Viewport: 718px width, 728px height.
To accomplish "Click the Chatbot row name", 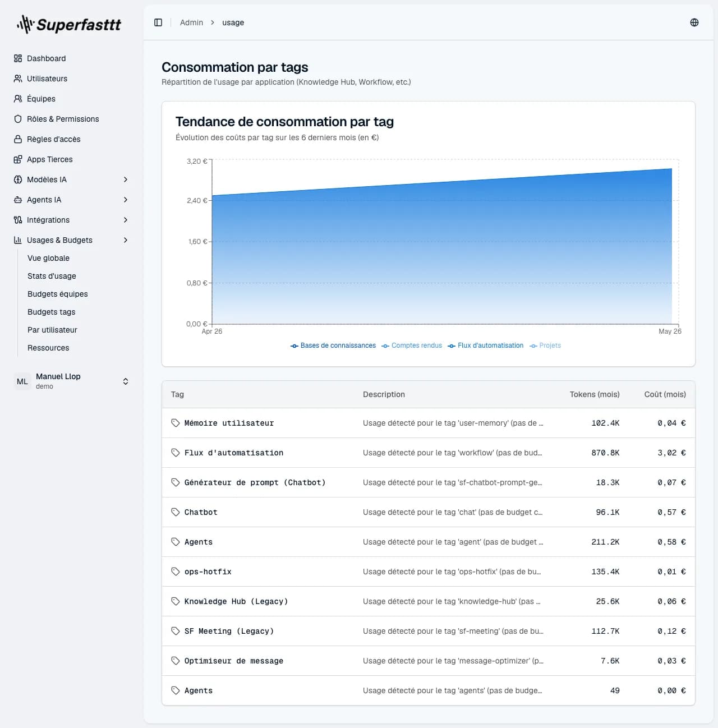I will point(201,512).
